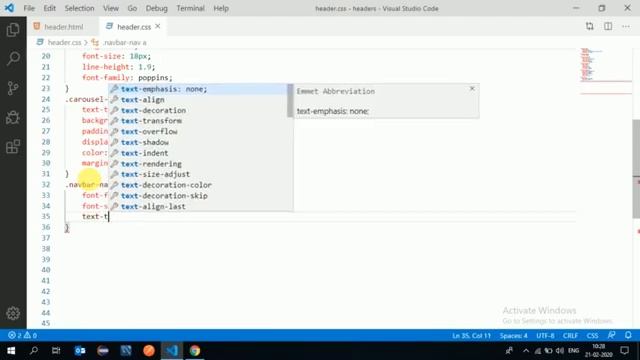Open the Explorer view in activity bar
The height and width of the screenshot is (360, 640).
coord(13,30)
